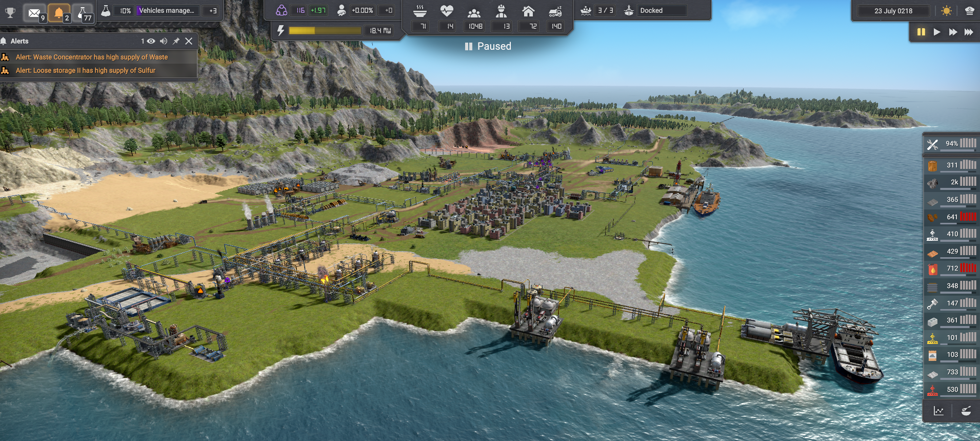Viewport: 980px width, 441px height.
Task: Click the resource row showing 410
Action: pyautogui.click(x=951, y=234)
